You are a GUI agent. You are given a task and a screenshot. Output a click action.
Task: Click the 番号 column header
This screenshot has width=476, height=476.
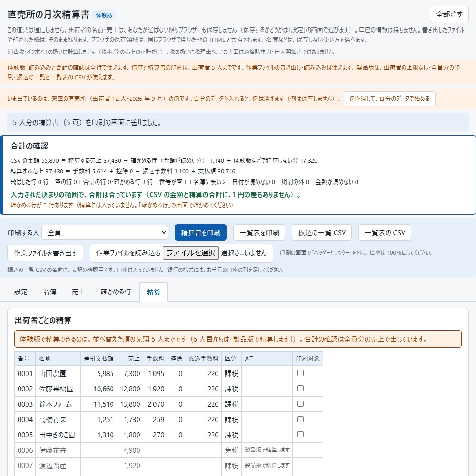tap(25, 358)
